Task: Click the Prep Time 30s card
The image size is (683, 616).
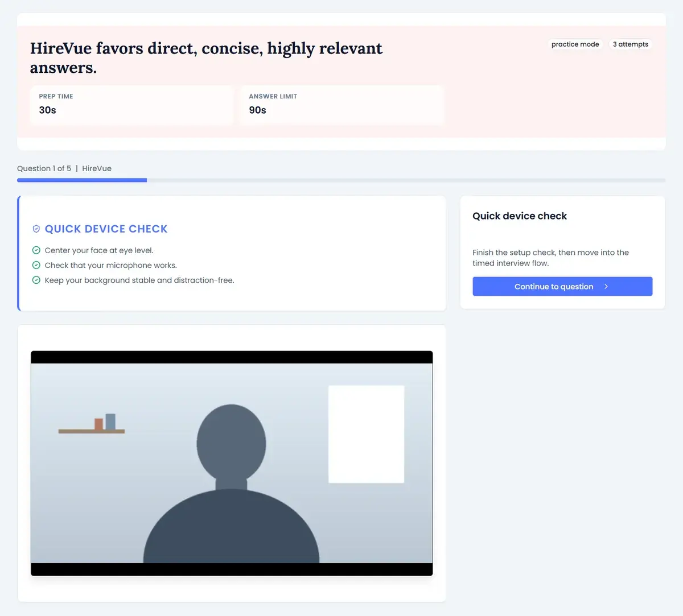Action: [131, 105]
